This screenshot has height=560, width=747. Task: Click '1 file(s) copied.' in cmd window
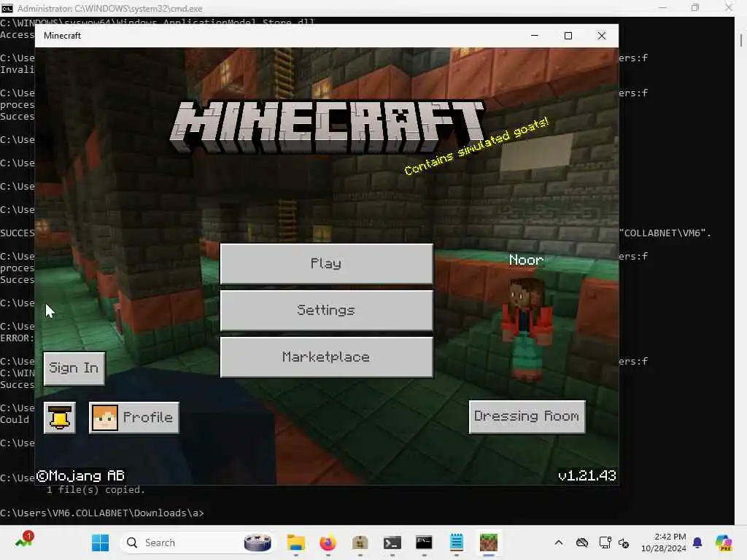(x=96, y=490)
